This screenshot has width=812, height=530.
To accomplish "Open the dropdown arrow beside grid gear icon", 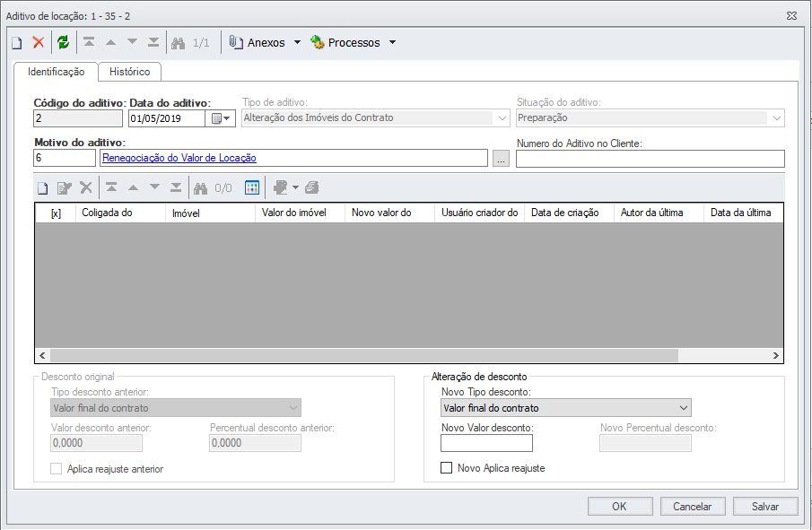I will [x=296, y=187].
